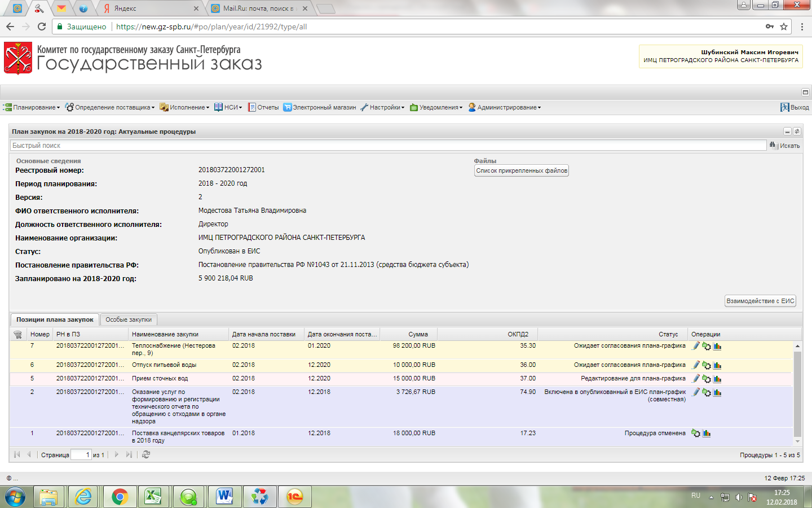The image size is (812, 508).
Task: Click into the Быстрый поиск search field
Action: coord(389,146)
